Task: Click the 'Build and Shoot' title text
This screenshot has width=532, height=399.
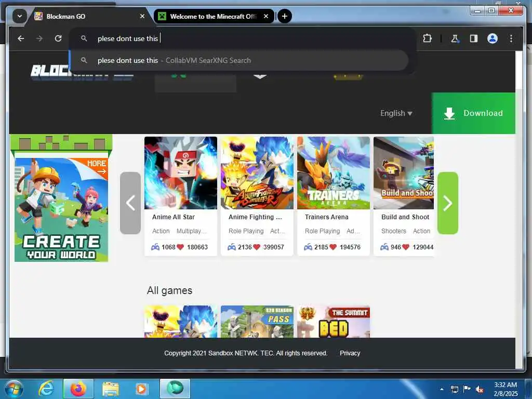Action: [x=405, y=217]
